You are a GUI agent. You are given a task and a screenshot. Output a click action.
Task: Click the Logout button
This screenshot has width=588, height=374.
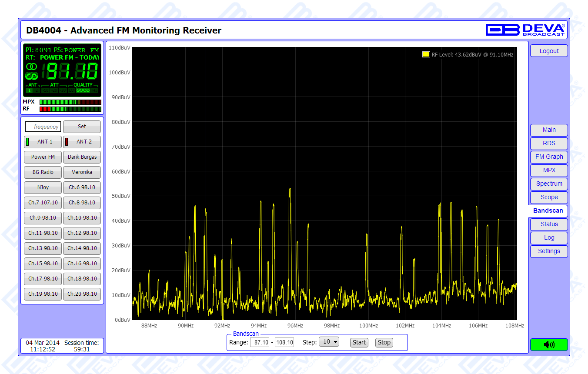tap(549, 51)
